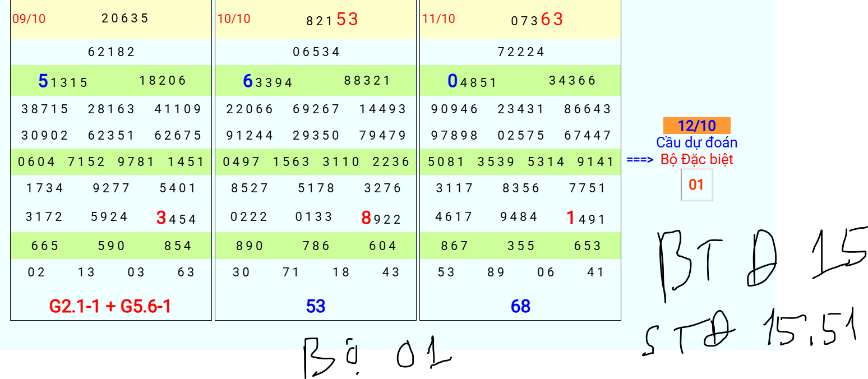Click number 3454 with red 3
This screenshot has width=868, height=379.
pyautogui.click(x=176, y=218)
